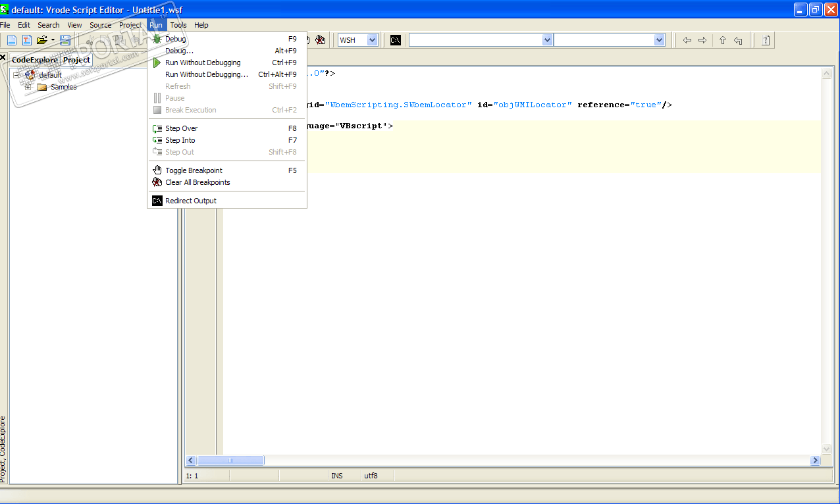This screenshot has height=504, width=840.
Task: Open the Help menu
Action: point(201,25)
